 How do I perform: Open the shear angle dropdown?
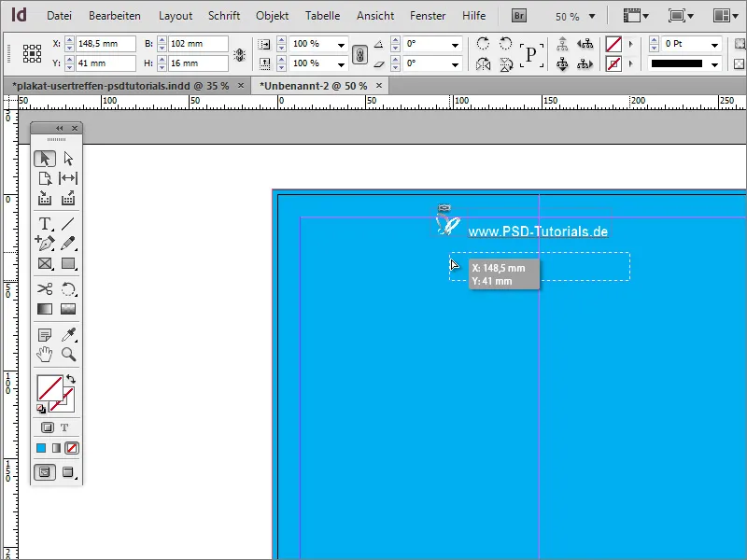[x=455, y=63]
